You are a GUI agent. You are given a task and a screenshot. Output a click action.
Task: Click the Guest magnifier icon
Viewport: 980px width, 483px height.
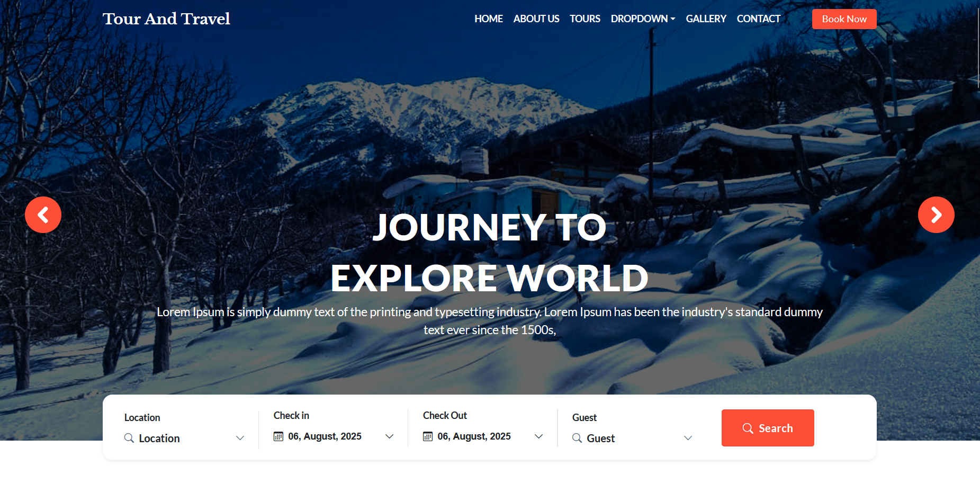tap(577, 438)
